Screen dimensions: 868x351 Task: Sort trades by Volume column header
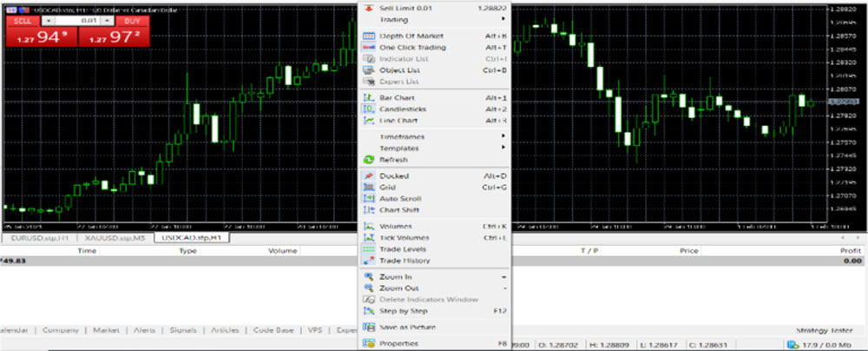pos(283,250)
